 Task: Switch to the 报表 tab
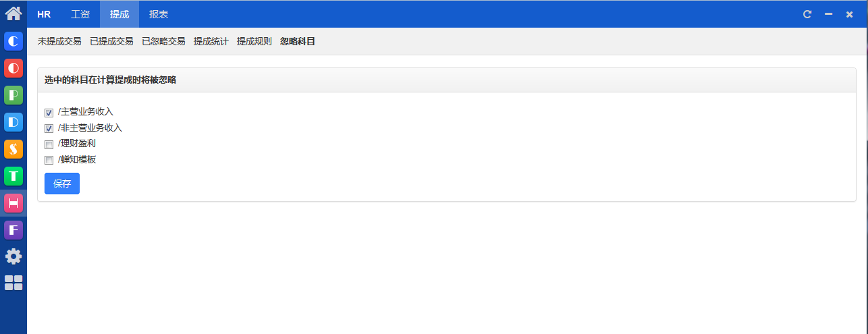pos(159,14)
